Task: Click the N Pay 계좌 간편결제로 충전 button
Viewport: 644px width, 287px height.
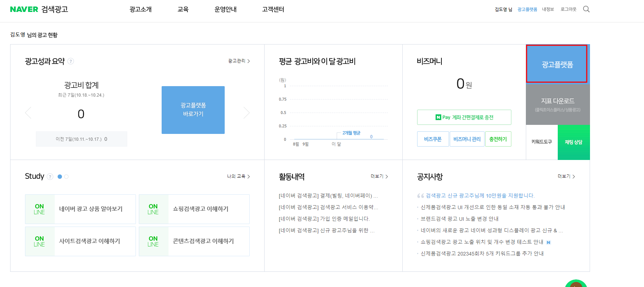Action: (464, 117)
